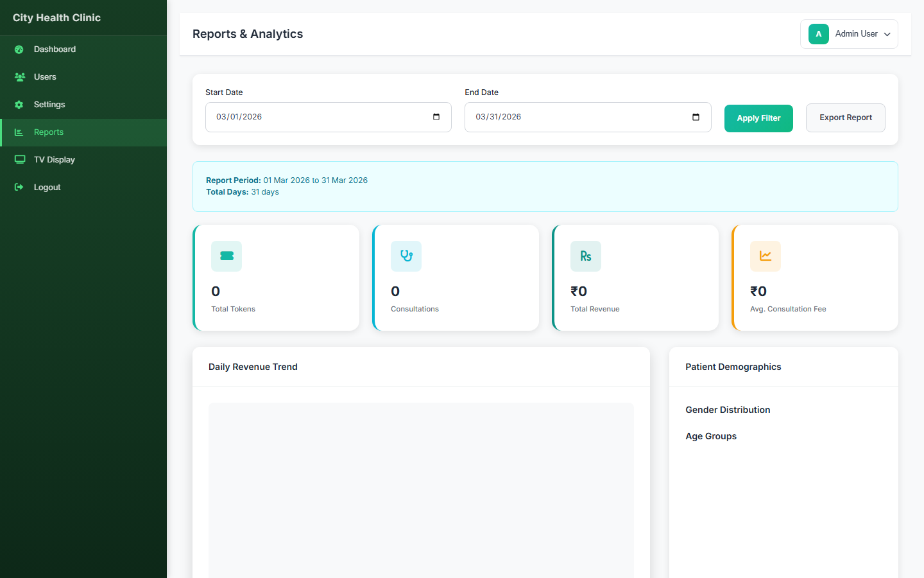Click the Daily Revenue Trend chart area
The width and height of the screenshot is (924, 578).
(421, 490)
